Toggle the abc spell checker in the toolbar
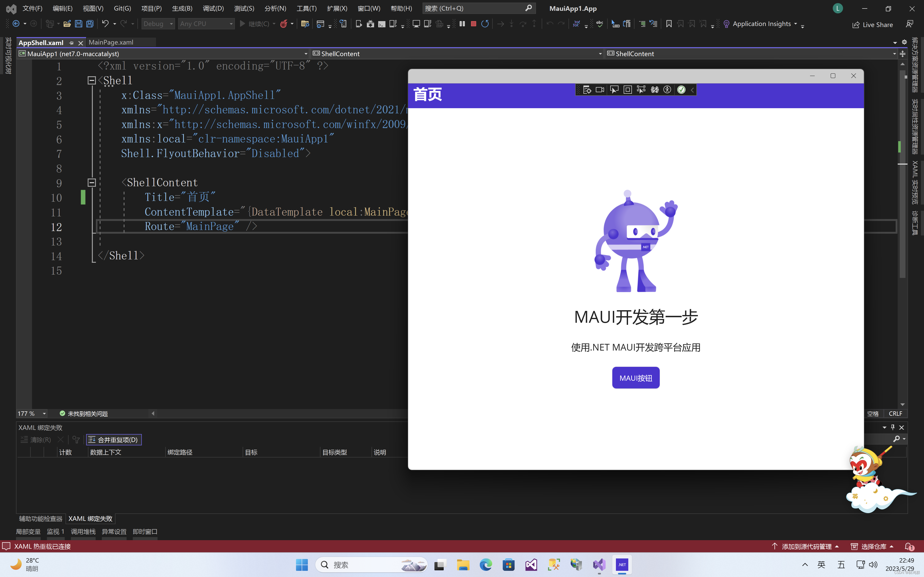The height and width of the screenshot is (577, 924). pyautogui.click(x=599, y=24)
